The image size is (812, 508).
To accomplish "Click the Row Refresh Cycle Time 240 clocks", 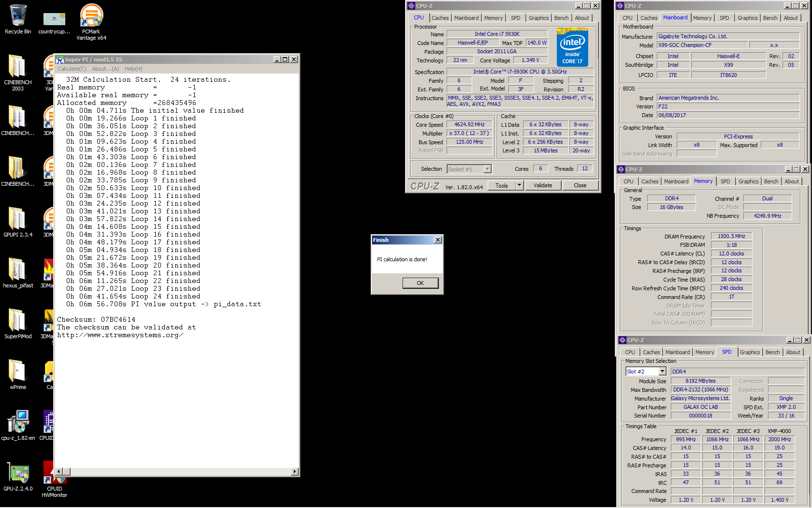I will tap(731, 288).
